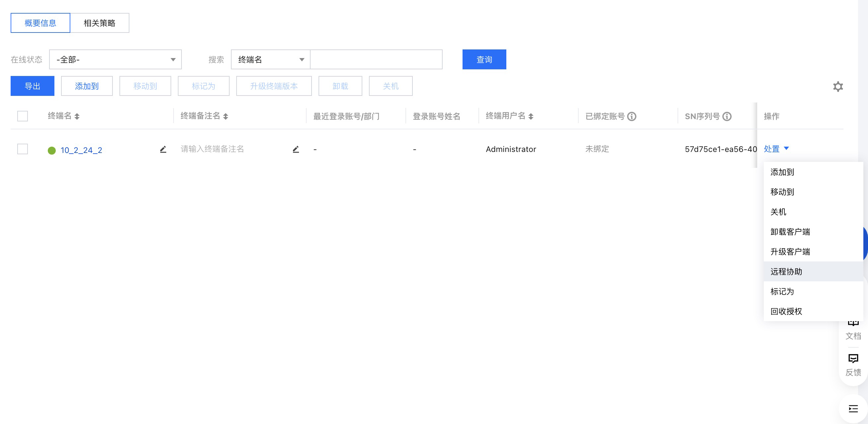Open the table column settings gear
Image resolution: width=868 pixels, height=424 pixels.
tap(838, 87)
